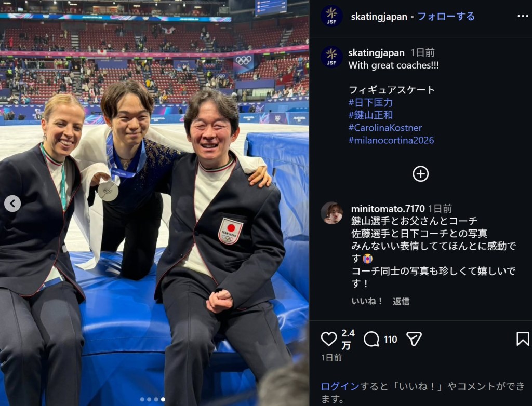Open the JSF avatar next to the caption
This screenshot has height=406, width=532.
pyautogui.click(x=331, y=57)
